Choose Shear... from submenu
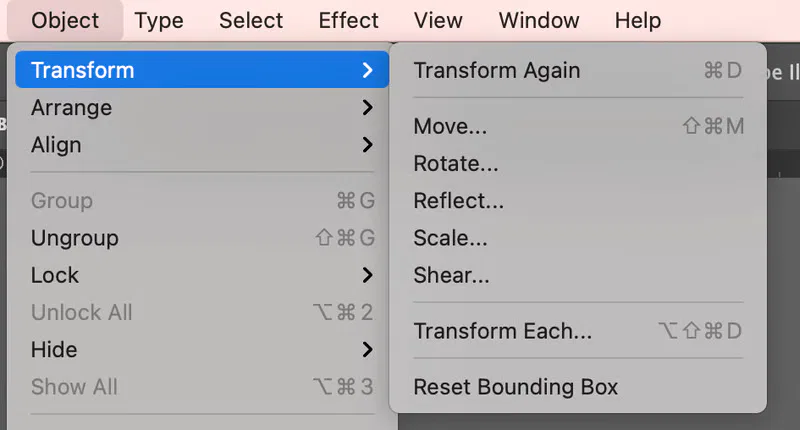This screenshot has height=430, width=800. (x=578, y=275)
